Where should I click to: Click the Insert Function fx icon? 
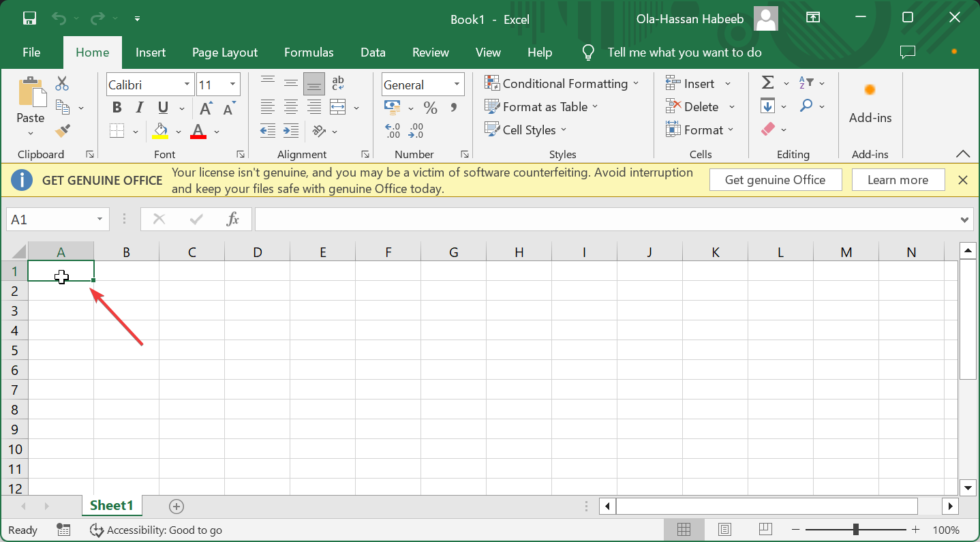pos(232,220)
